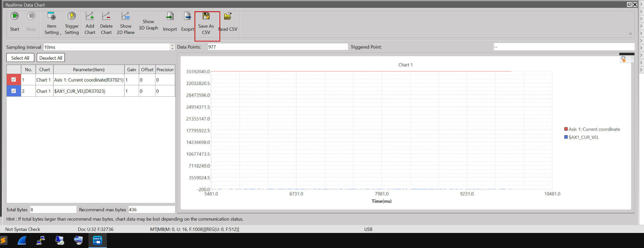Toggle Axis 1 Current coordinate legend entry

click(x=592, y=129)
